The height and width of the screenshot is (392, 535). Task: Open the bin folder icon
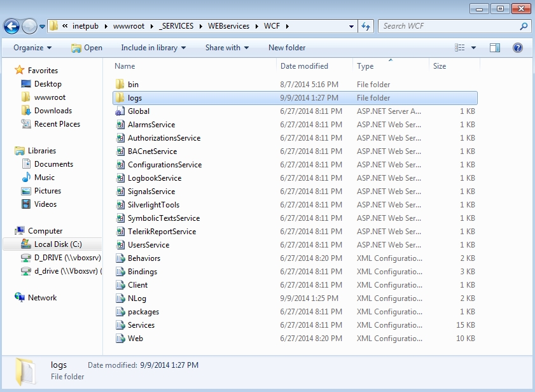coord(120,84)
